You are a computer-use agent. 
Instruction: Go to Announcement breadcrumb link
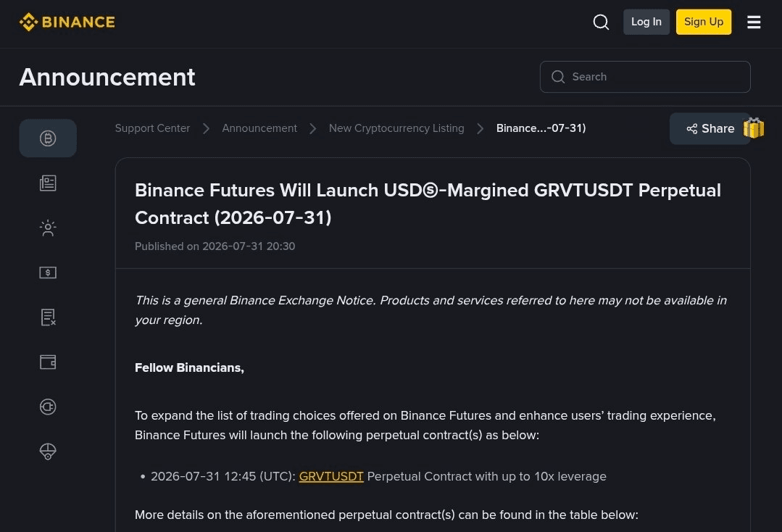coord(259,128)
